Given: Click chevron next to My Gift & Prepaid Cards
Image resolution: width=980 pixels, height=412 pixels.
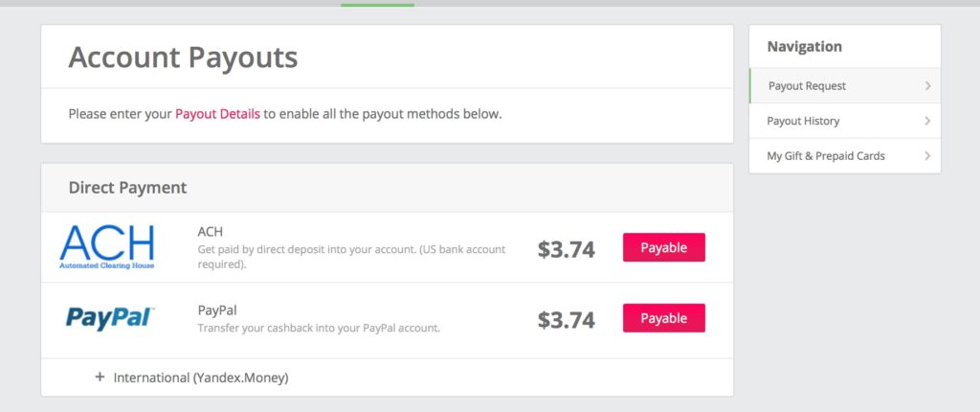Looking at the screenshot, I should point(927,156).
